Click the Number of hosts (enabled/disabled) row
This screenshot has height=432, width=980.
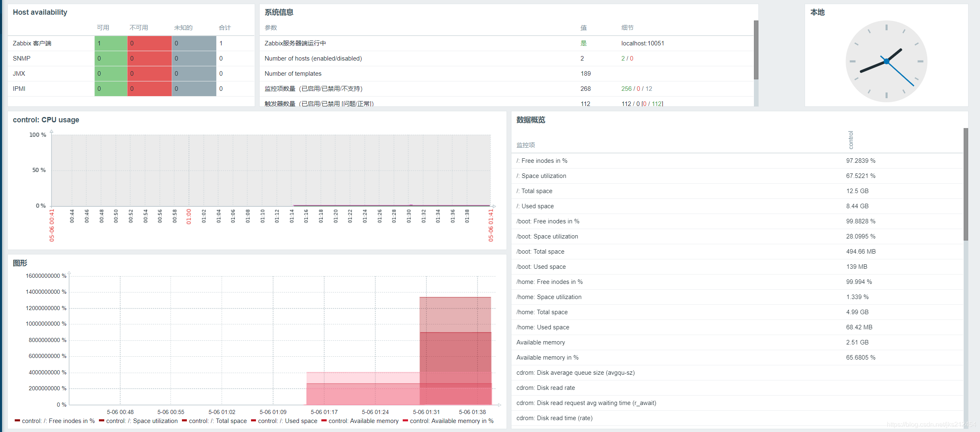tap(507, 59)
